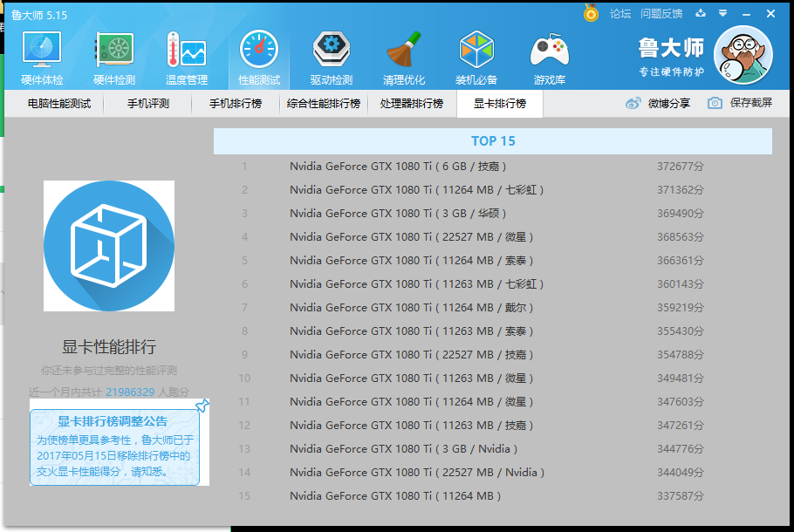Click the 性能测试 performance test icon
Image resolution: width=794 pixels, height=532 pixels.
pos(257,55)
